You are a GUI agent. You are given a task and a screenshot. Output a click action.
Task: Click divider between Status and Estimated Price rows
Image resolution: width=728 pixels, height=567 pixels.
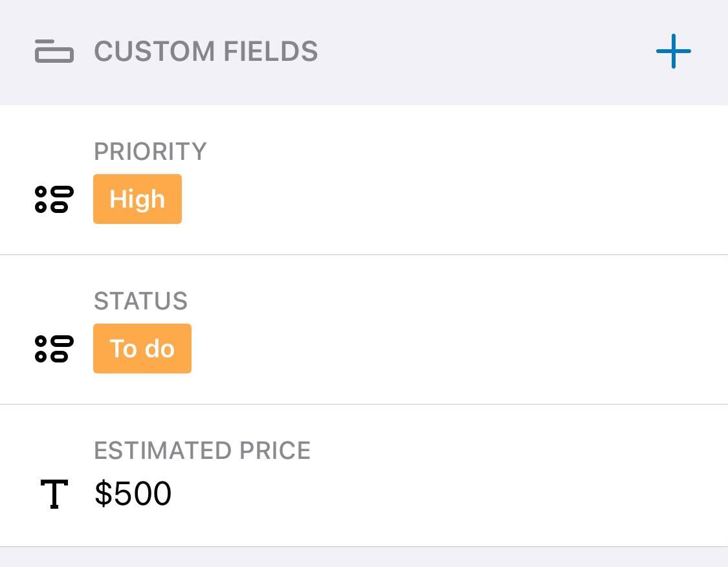click(364, 404)
